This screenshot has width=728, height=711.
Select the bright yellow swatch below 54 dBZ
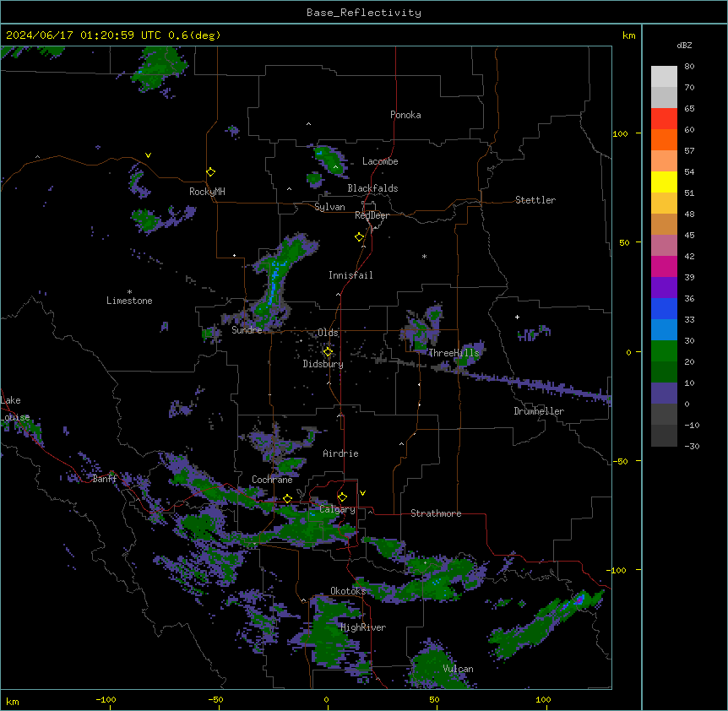click(664, 182)
